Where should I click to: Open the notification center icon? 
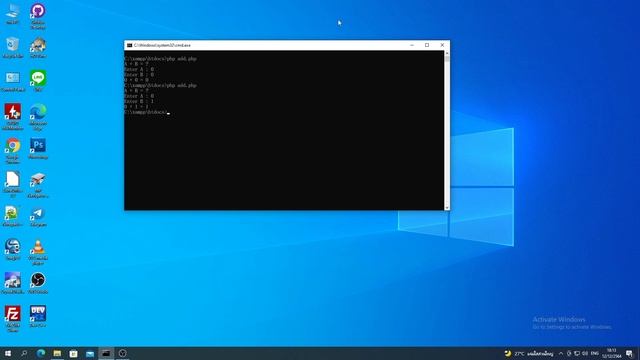click(x=629, y=353)
